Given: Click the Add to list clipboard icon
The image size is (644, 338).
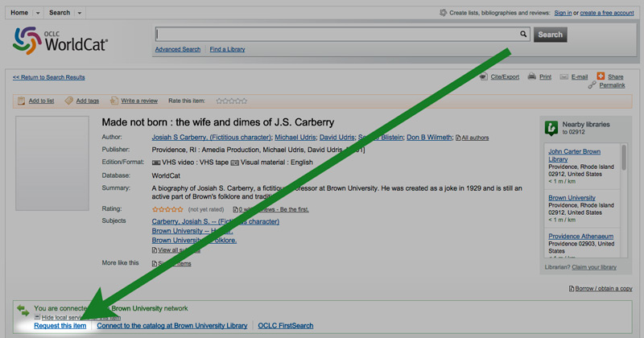Looking at the screenshot, I should click(22, 101).
